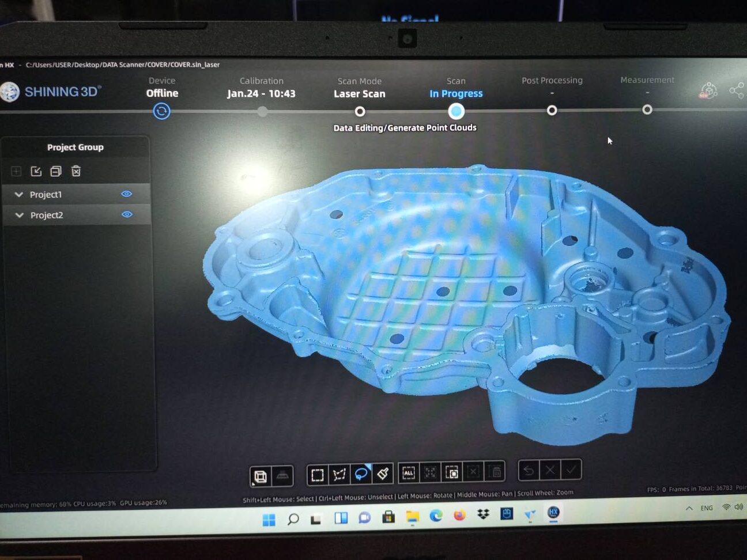Open Microsoft Edge from taskbar

click(436, 516)
